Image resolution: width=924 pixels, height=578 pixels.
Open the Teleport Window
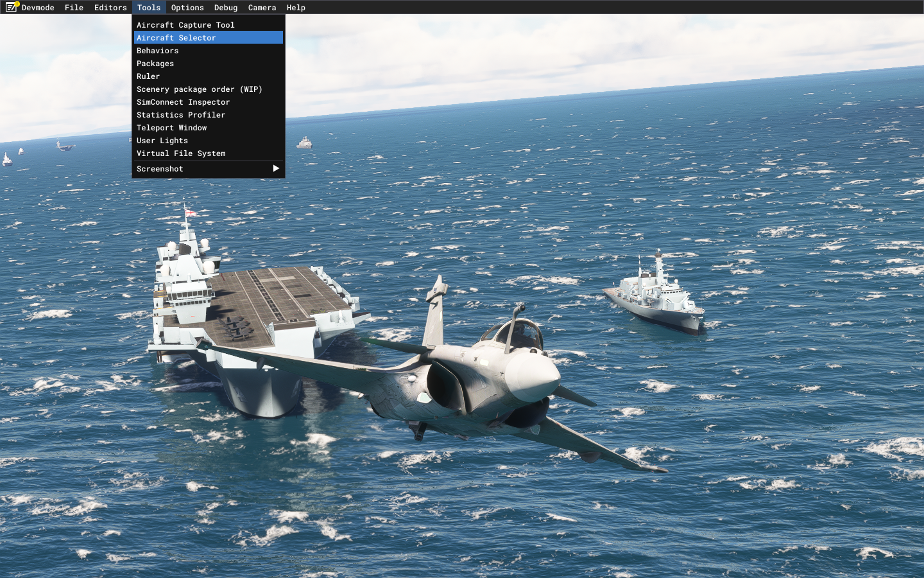point(209,128)
